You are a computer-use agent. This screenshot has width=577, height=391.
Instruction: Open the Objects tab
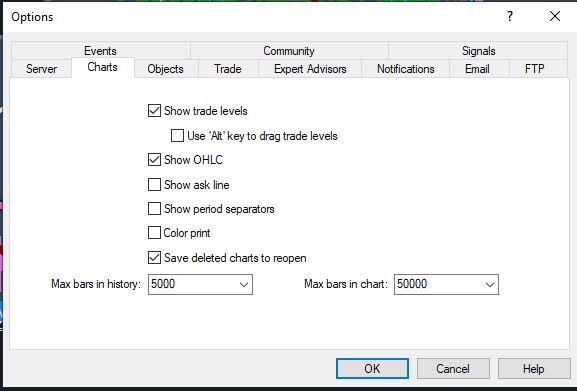click(166, 69)
